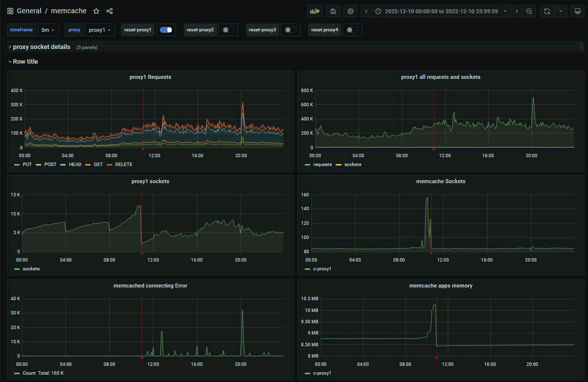Disable the reset-proxy1 toggle
Image resolution: width=588 pixels, height=382 pixels.
point(166,30)
